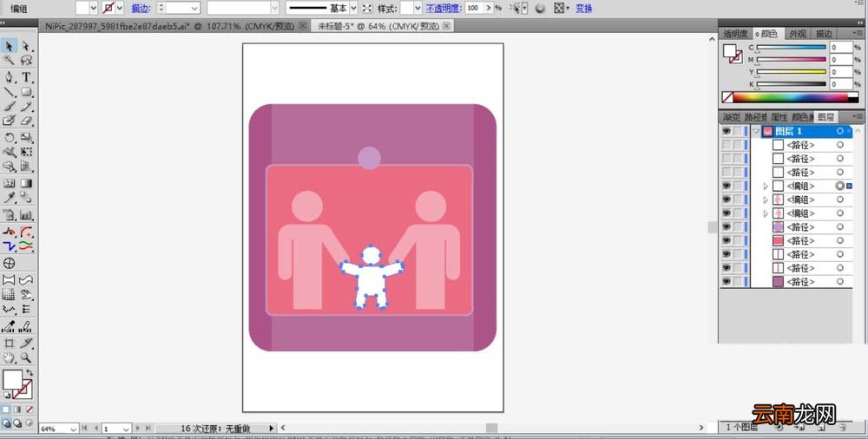Reset to default fill and stroke
The image size is (868, 439).
coord(6,396)
